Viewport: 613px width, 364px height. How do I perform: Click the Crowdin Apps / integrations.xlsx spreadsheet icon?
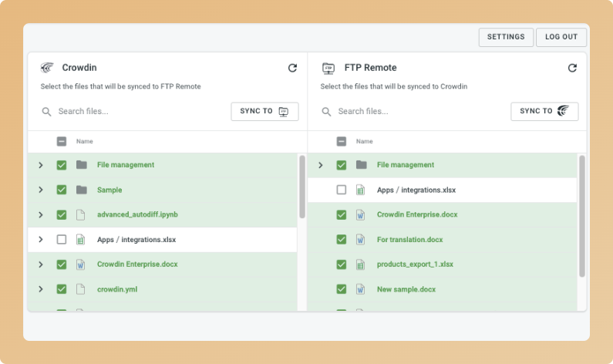point(80,239)
